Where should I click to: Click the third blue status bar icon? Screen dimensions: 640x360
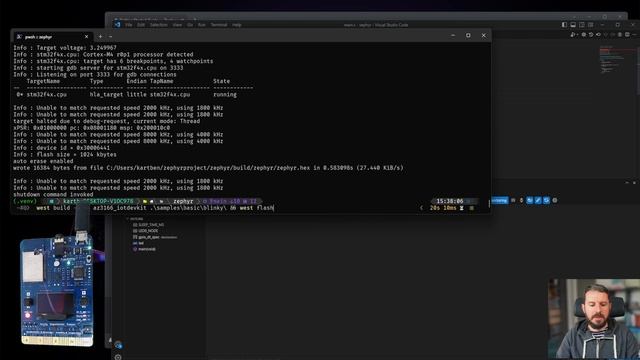[x=546, y=200]
